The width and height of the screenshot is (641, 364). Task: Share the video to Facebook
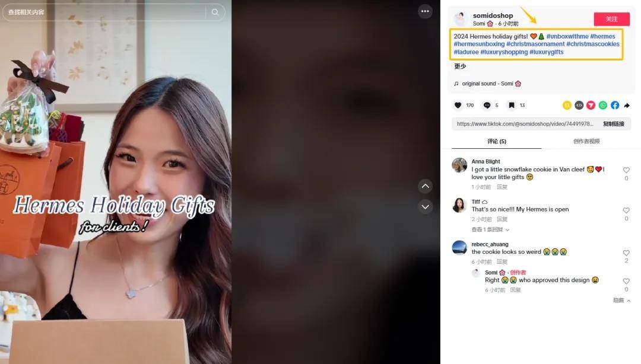(x=615, y=106)
